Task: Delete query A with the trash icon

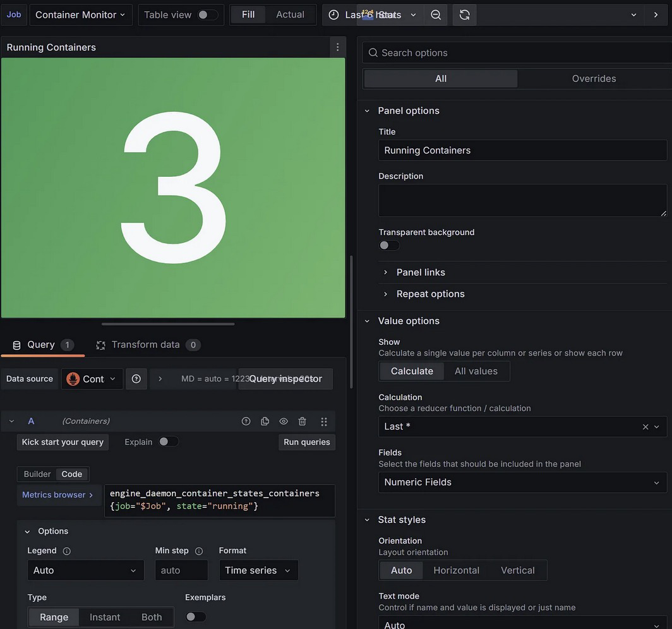Action: pos(302,421)
